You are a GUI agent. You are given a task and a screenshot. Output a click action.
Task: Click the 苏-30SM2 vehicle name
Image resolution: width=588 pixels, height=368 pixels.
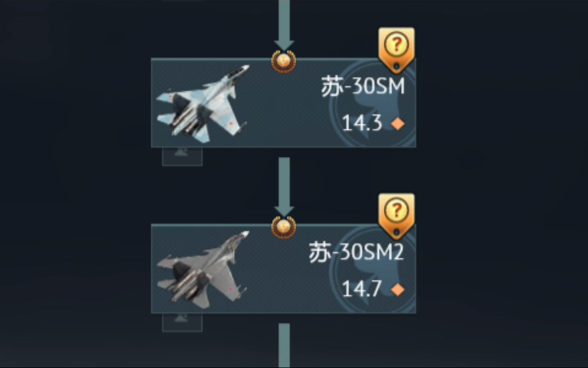point(356,252)
